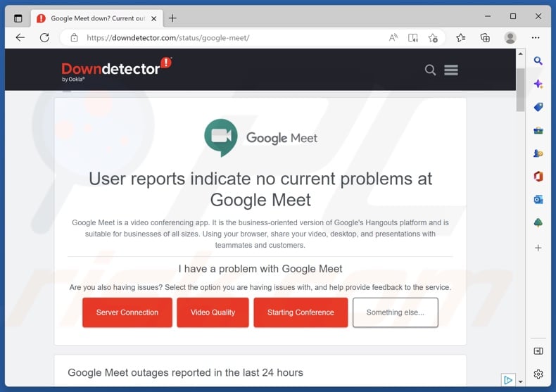Click the Downdetector logo
Viewport: 556px width, 392px height.
point(117,69)
